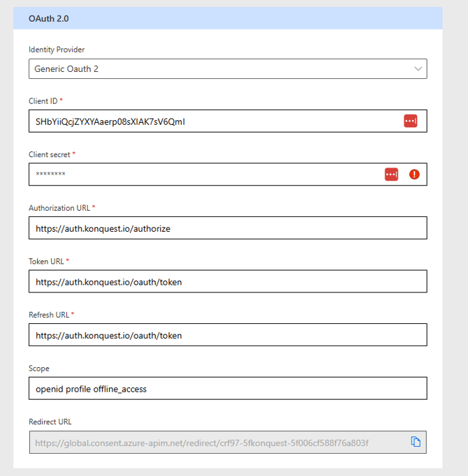Copy the Redirect URL with the copy icon
This screenshot has width=468, height=476.
coord(416,441)
